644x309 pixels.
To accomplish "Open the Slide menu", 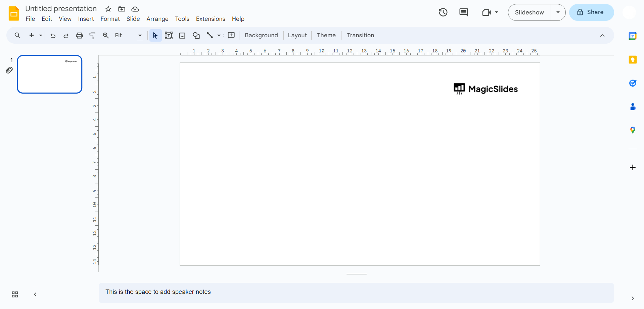I will 133,19.
